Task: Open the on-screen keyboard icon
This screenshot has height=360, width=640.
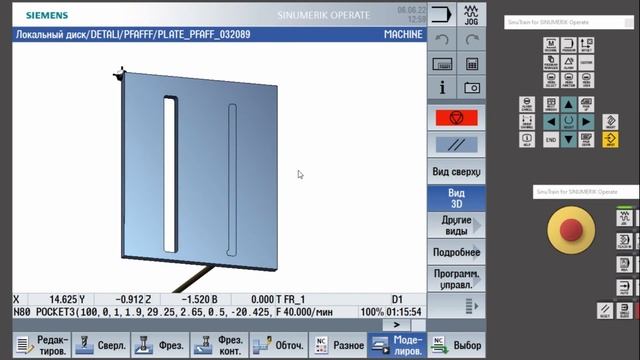Action: pos(442,64)
